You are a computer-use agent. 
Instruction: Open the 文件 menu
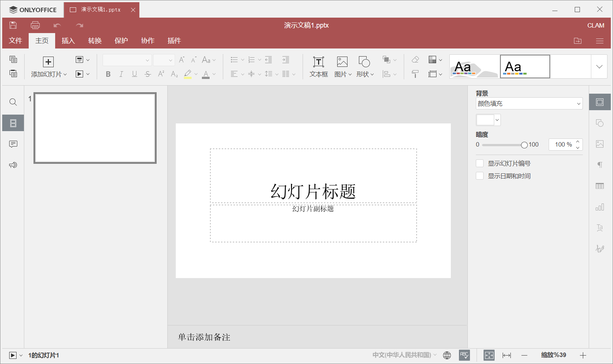[15, 40]
